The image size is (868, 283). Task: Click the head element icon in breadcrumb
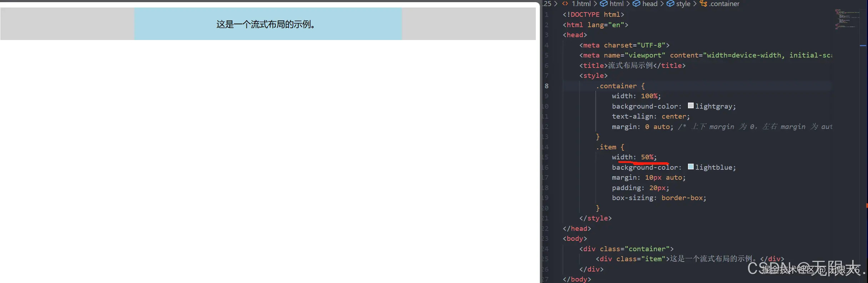click(637, 4)
